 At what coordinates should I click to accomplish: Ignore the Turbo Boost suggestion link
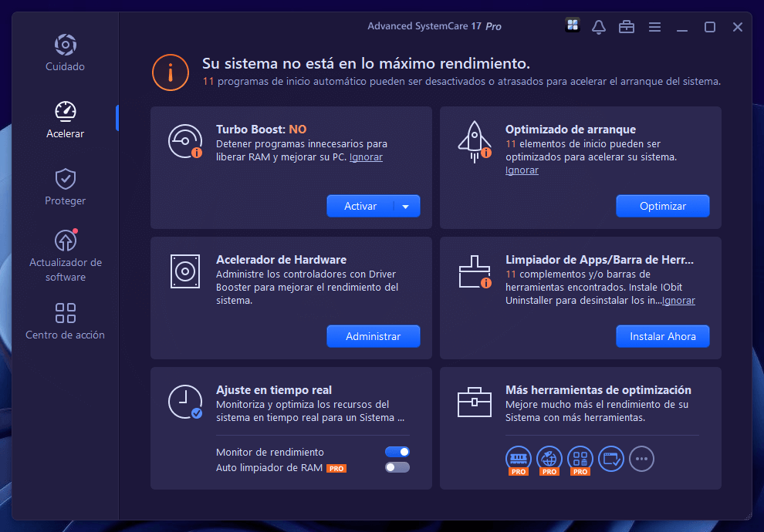(366, 157)
